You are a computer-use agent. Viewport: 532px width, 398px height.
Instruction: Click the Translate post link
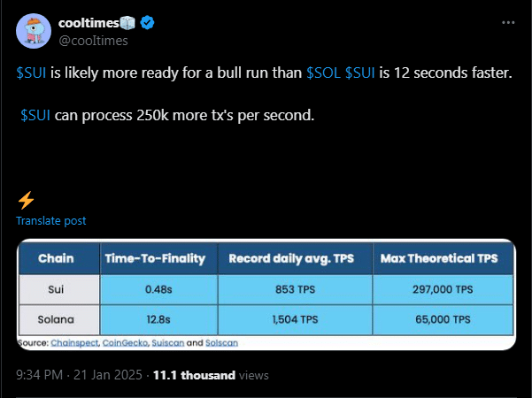click(51, 221)
